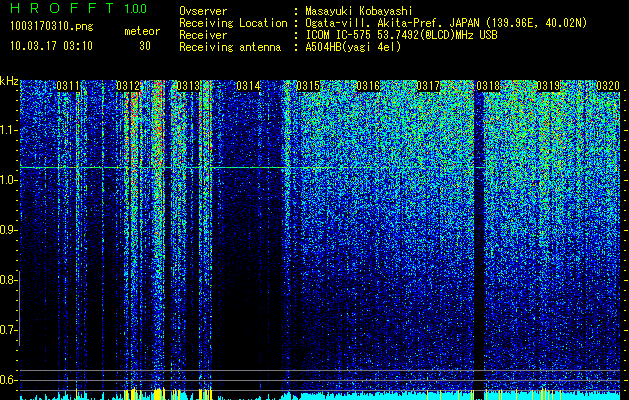Click the 0318 time marker
Screen dimensions: 629x400
click(488, 85)
